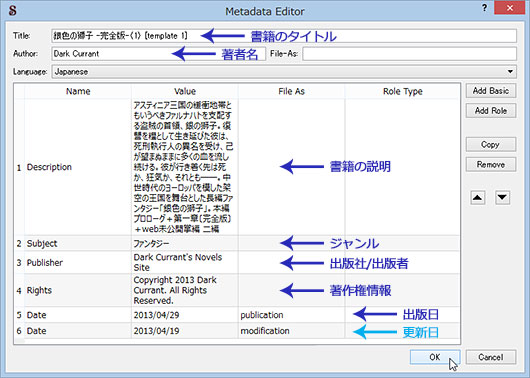Click the Remove button

coord(491,164)
